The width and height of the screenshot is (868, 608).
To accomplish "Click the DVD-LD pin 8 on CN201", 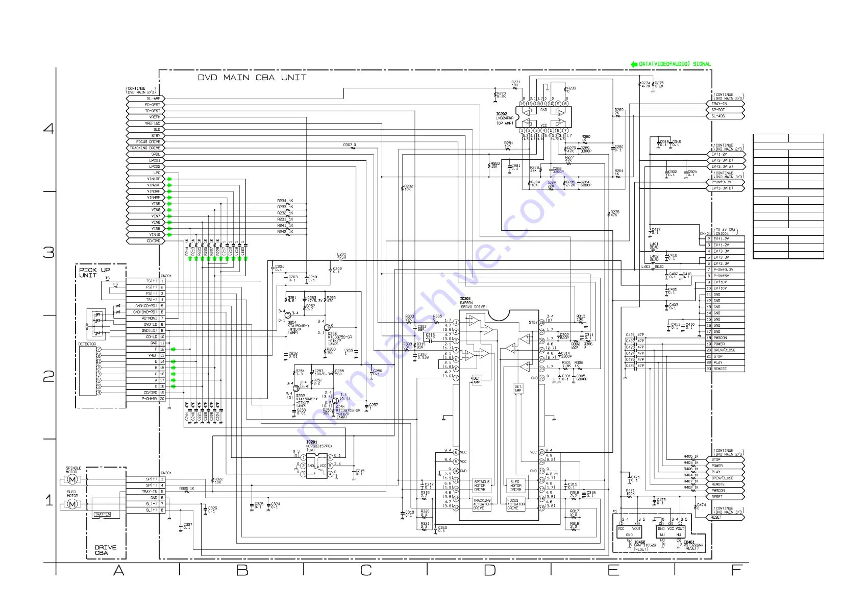I will point(145,324).
